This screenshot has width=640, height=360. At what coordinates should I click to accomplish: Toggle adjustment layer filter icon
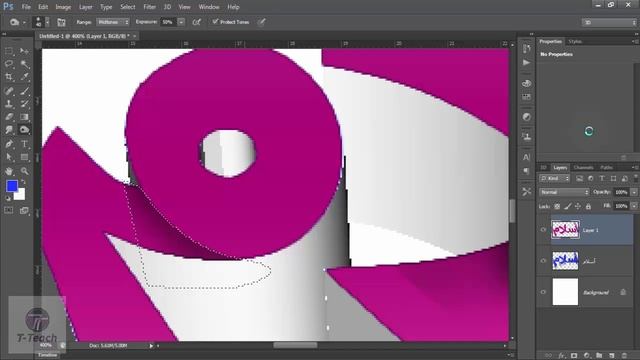pos(591,178)
